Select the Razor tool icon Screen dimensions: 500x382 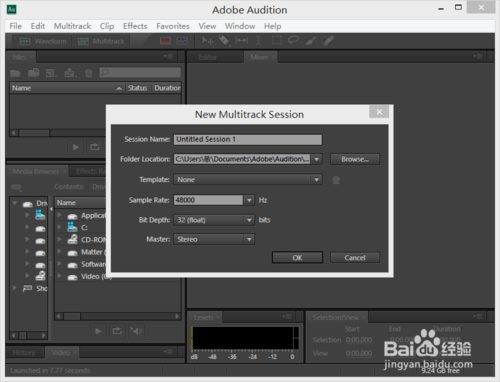click(224, 41)
